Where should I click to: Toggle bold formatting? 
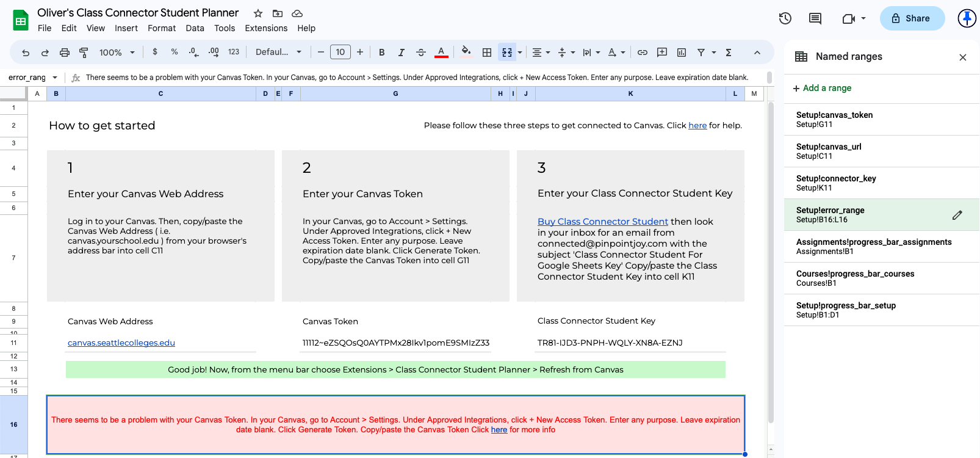point(382,53)
